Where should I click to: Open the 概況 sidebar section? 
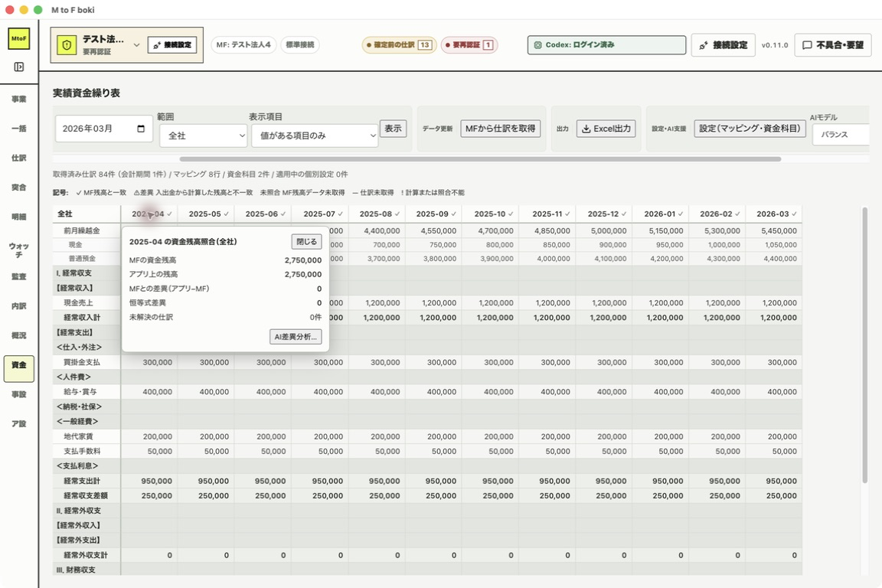pyautogui.click(x=18, y=335)
